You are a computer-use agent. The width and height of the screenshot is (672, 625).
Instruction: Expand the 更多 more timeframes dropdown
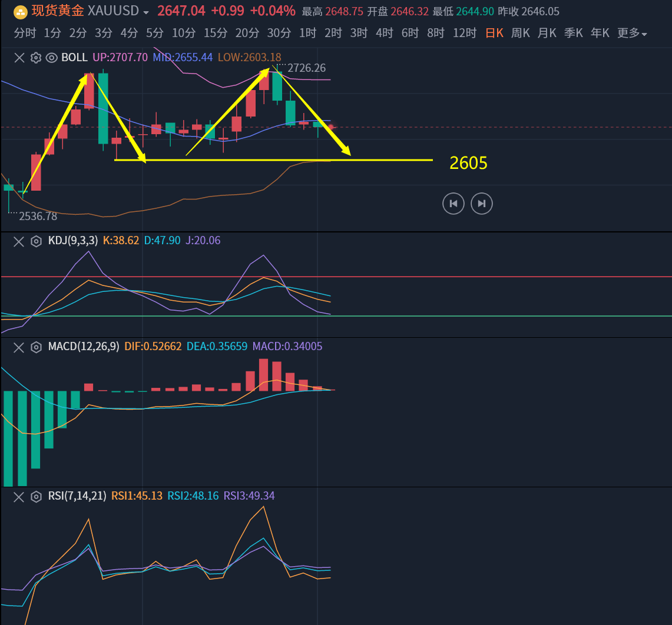coord(632,33)
